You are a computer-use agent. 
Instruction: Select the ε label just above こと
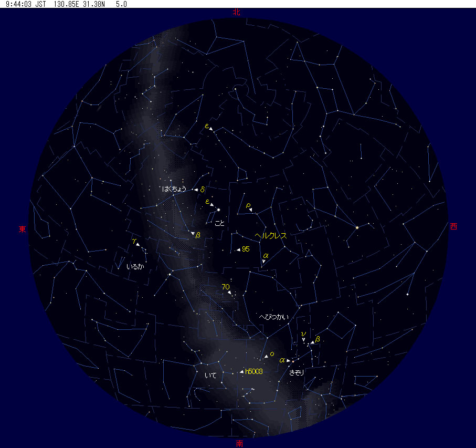click(x=207, y=201)
